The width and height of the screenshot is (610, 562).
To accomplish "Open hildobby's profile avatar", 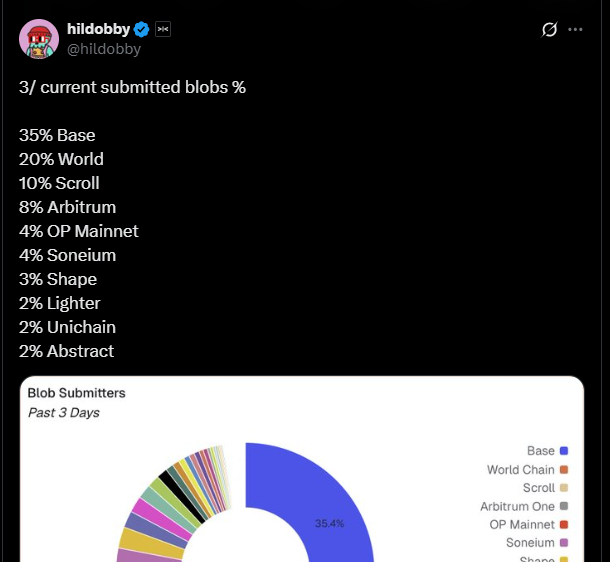I will pos(39,39).
